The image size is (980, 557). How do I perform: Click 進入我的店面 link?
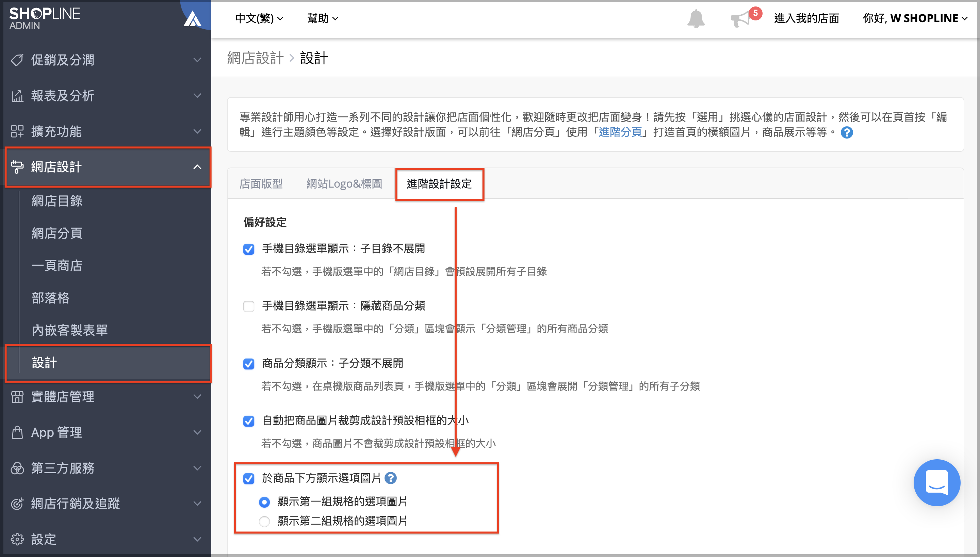(806, 18)
